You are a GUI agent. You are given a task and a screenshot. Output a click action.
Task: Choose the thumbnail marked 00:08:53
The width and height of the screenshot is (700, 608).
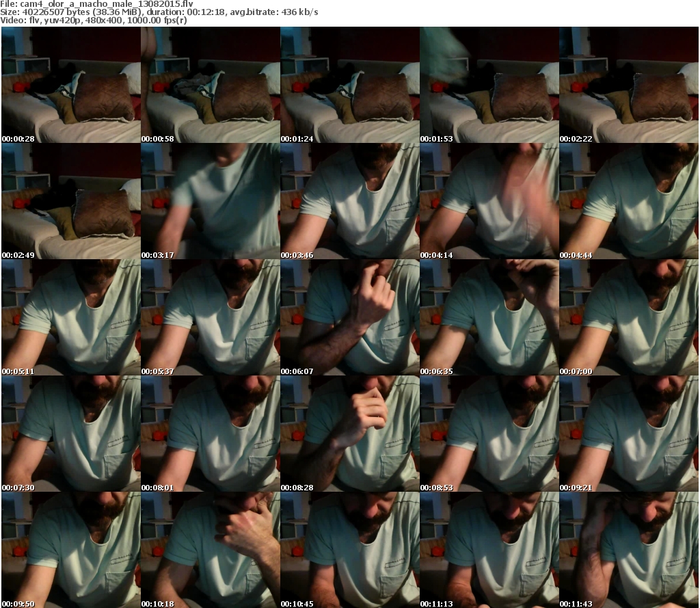click(489, 434)
